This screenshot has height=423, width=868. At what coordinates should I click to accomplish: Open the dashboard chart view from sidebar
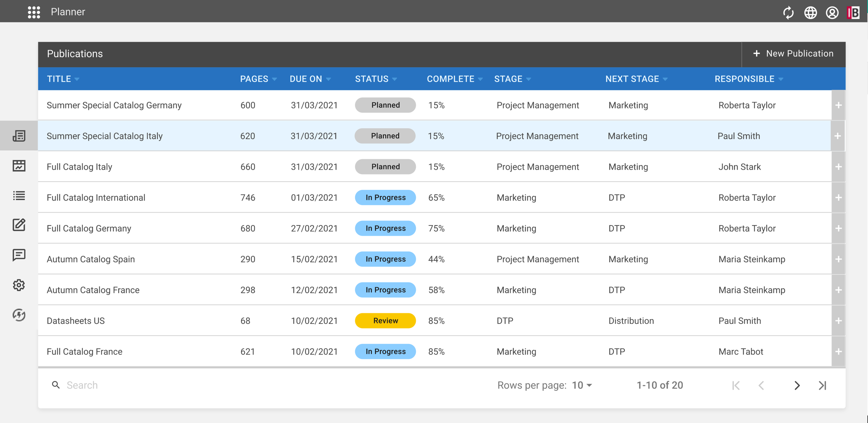[x=18, y=165]
